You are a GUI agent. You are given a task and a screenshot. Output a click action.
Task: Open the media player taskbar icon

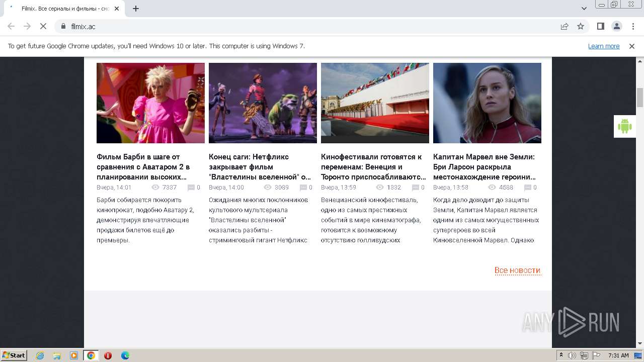74,355
